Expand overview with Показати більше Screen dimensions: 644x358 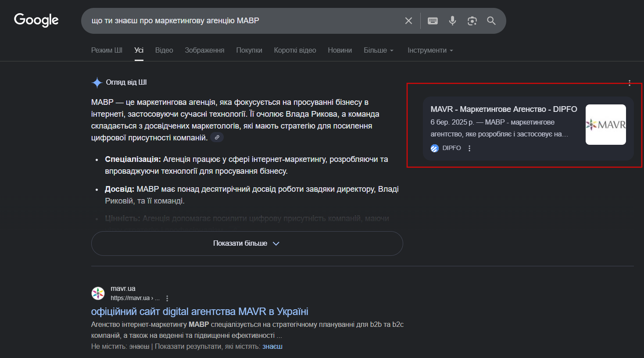point(247,243)
